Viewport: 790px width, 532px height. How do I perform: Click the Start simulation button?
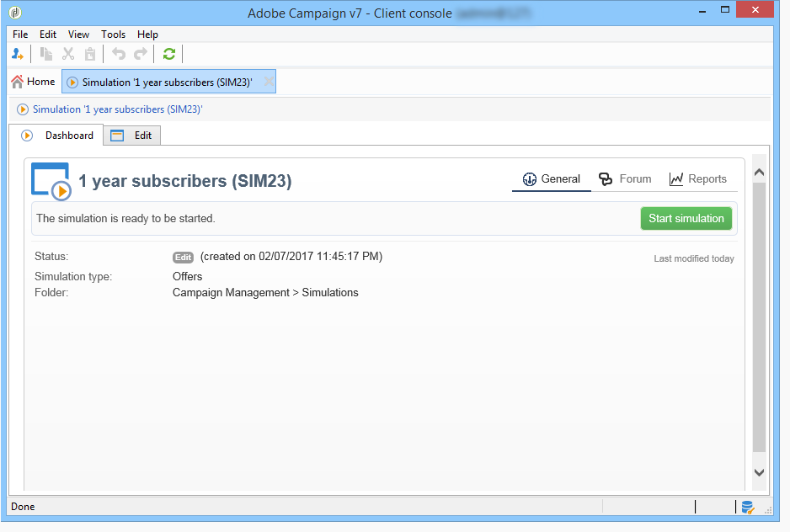click(686, 218)
